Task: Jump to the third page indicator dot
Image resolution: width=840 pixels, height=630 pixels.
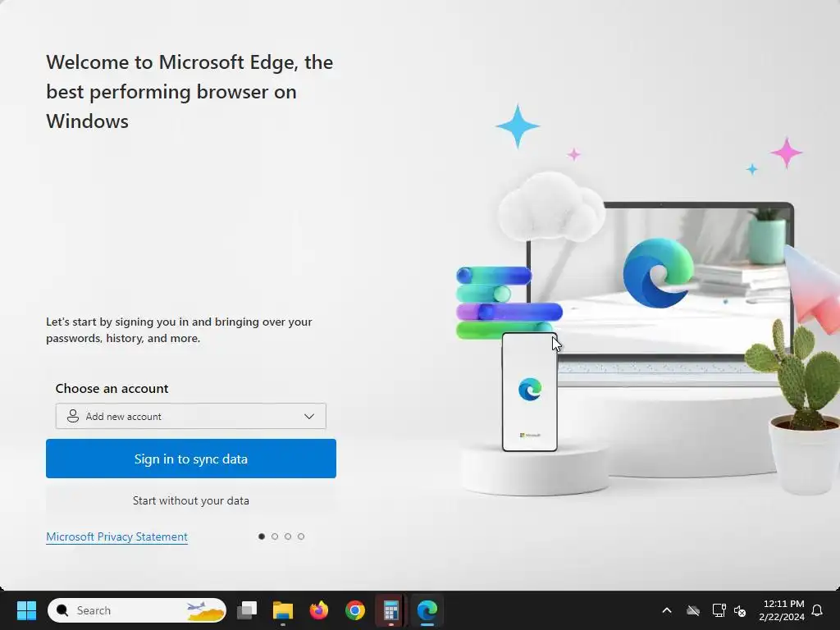Action: [288, 536]
